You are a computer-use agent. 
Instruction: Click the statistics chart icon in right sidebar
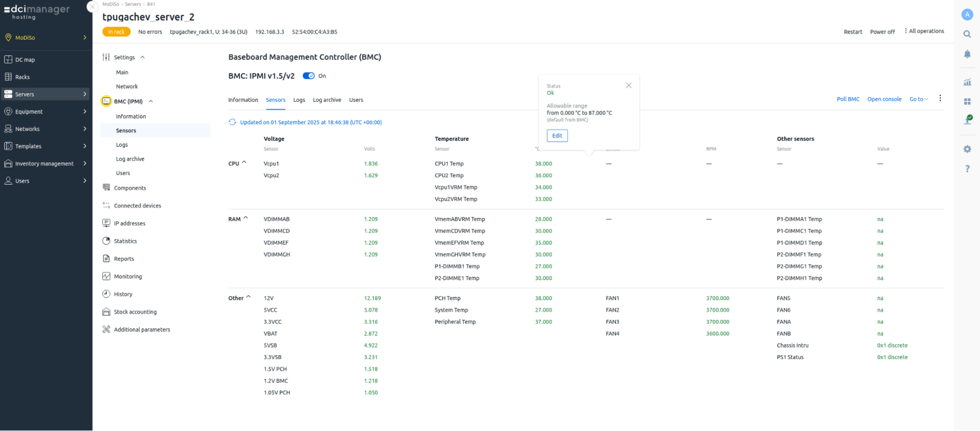(x=967, y=82)
